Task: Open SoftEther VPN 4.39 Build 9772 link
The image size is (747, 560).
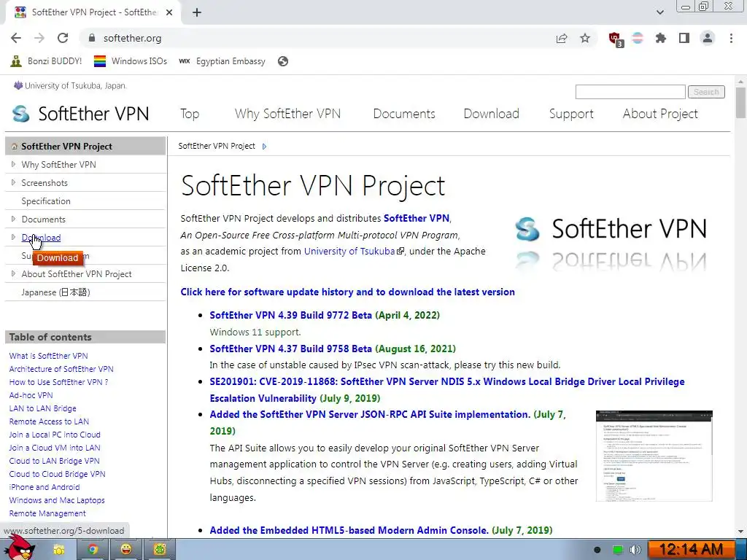Action: tap(290, 315)
